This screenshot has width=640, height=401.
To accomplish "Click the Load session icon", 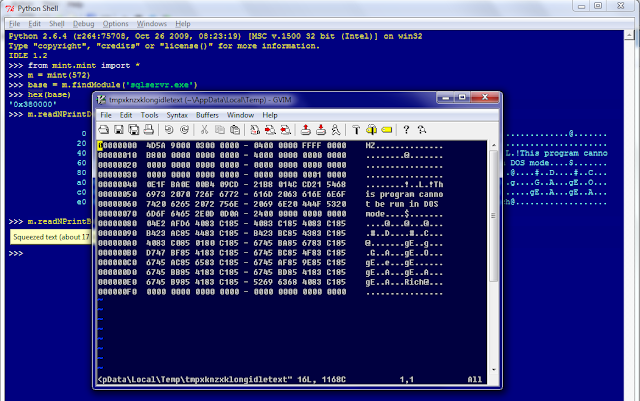I will [x=305, y=130].
